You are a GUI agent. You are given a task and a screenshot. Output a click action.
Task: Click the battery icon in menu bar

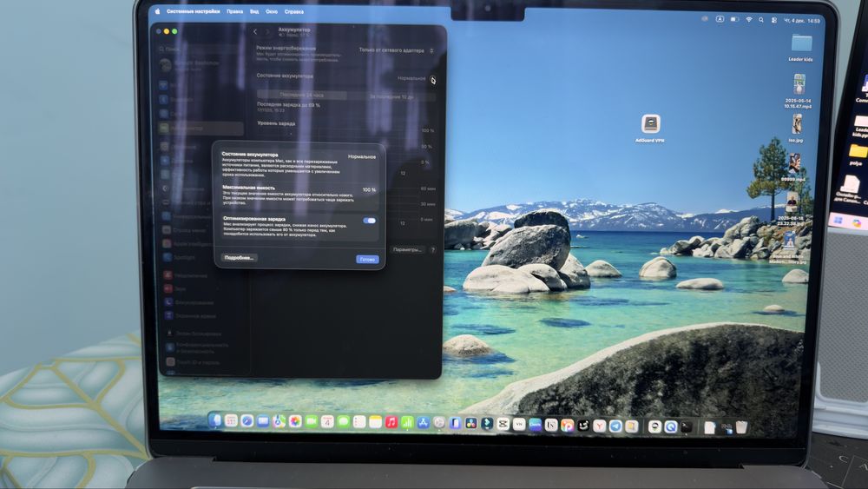(734, 19)
